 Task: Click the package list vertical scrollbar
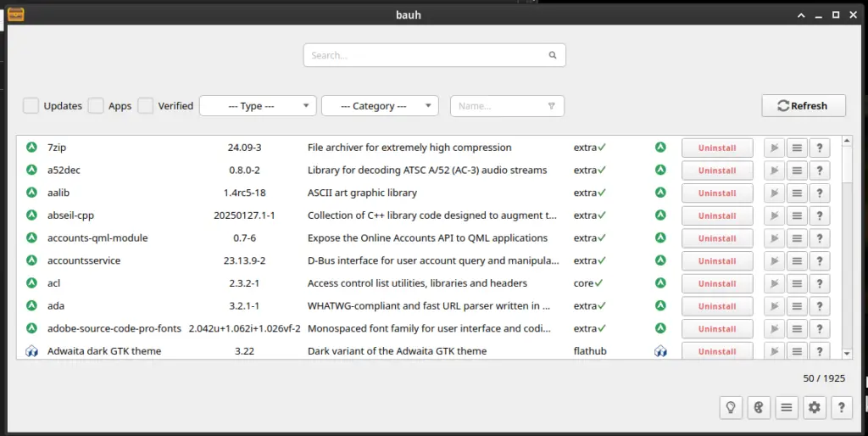tap(847, 246)
